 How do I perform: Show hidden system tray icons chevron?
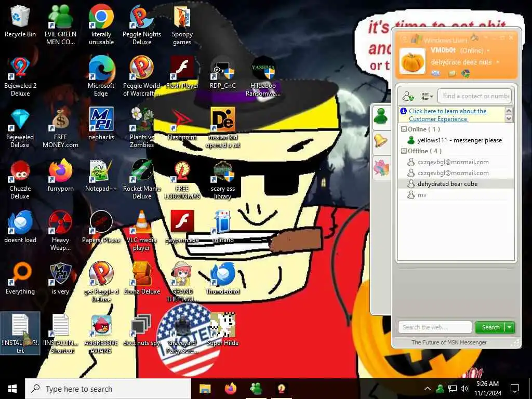point(428,389)
